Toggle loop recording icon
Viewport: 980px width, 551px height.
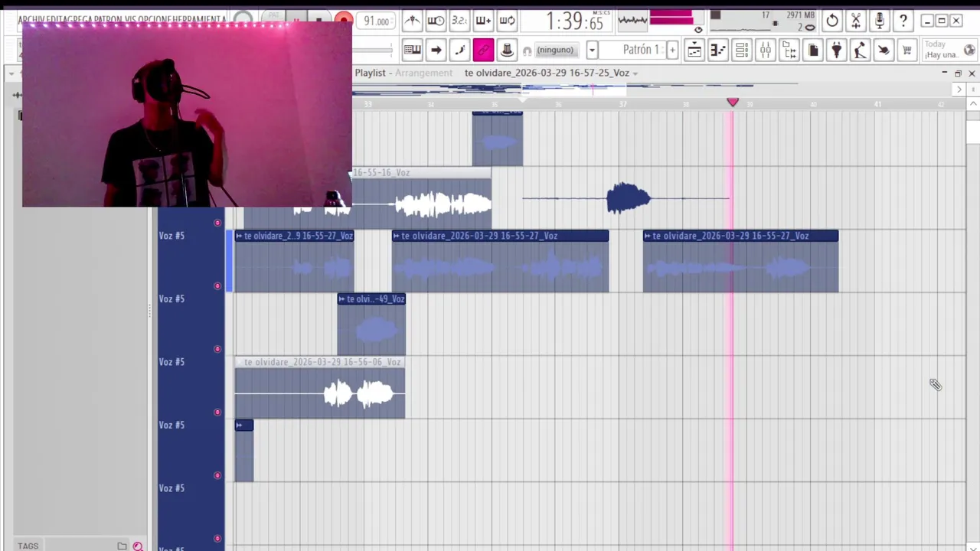[507, 21]
